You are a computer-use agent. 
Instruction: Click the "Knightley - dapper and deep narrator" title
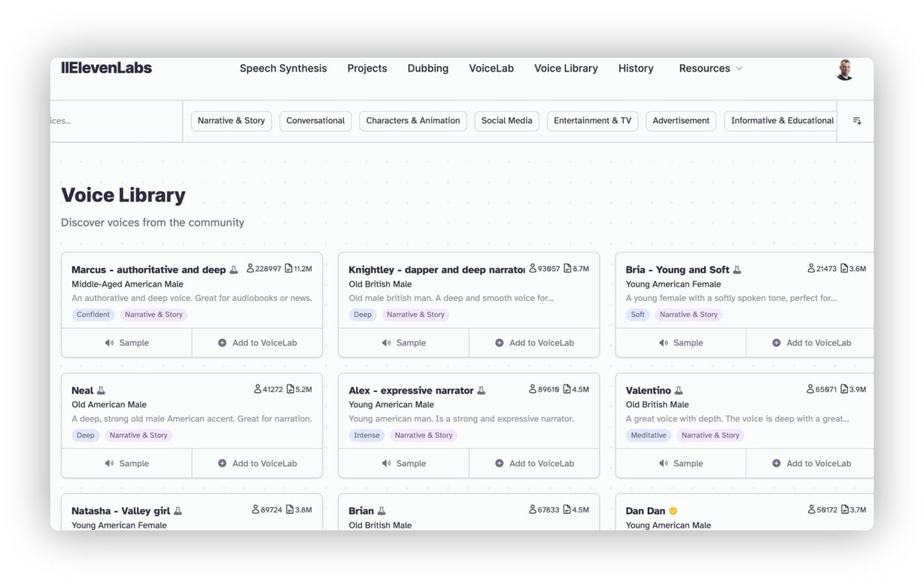(436, 269)
